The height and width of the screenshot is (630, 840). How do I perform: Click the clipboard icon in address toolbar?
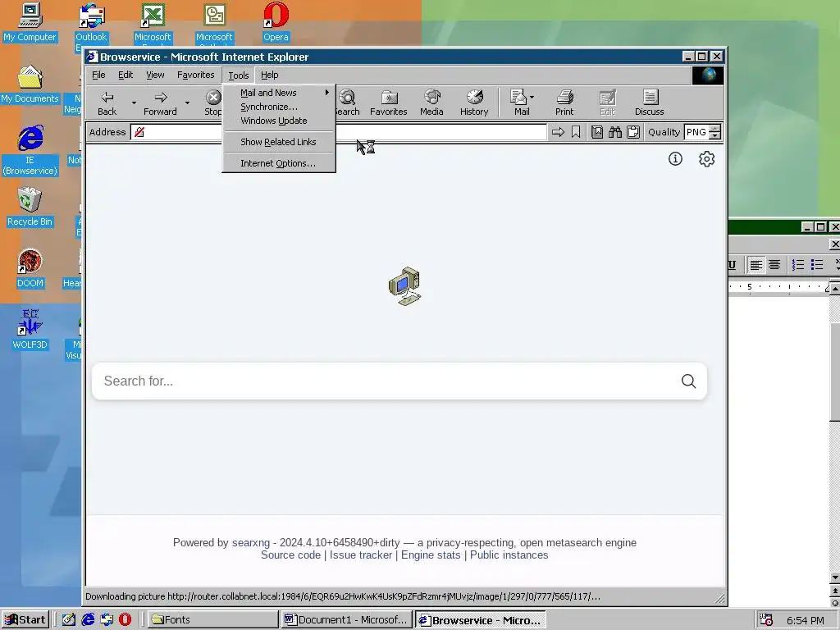(x=633, y=132)
